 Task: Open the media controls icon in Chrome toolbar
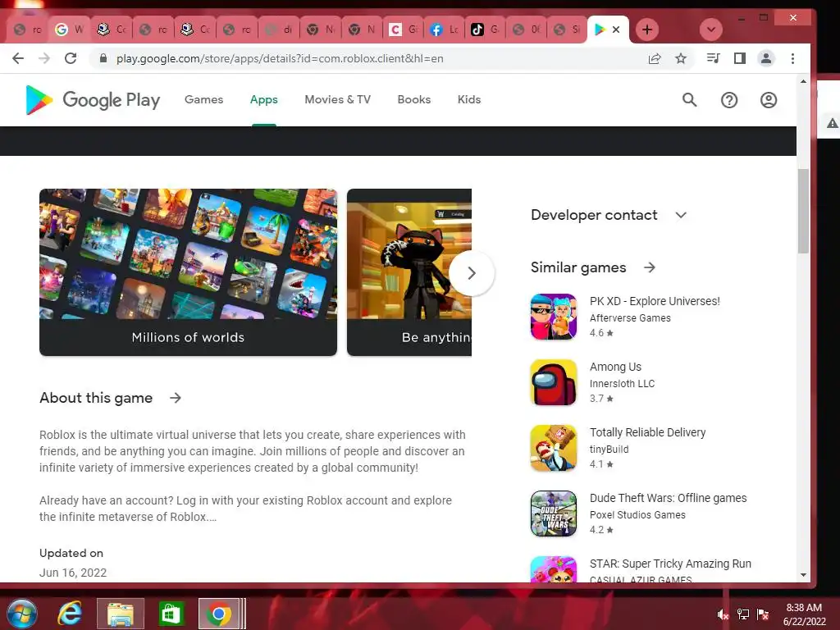point(713,58)
